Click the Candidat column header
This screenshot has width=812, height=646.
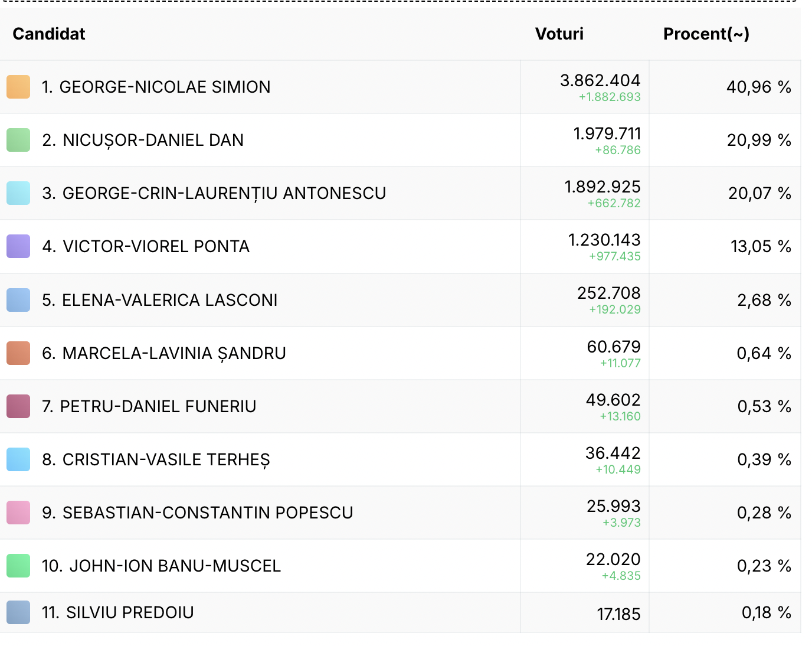[49, 34]
